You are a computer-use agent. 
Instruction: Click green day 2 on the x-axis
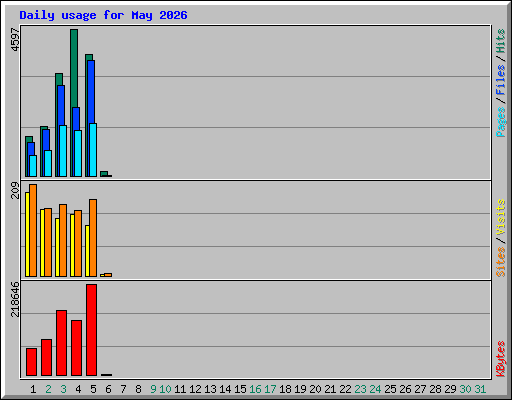click(48, 389)
